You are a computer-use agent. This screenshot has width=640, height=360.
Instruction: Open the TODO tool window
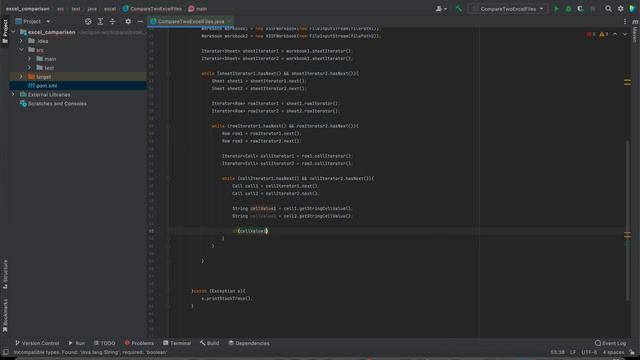[104, 343]
